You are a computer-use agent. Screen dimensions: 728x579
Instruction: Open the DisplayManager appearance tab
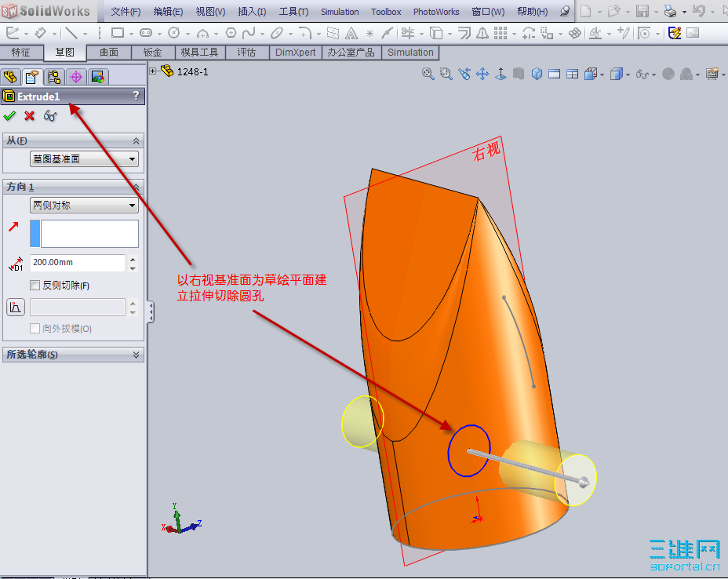(98, 77)
